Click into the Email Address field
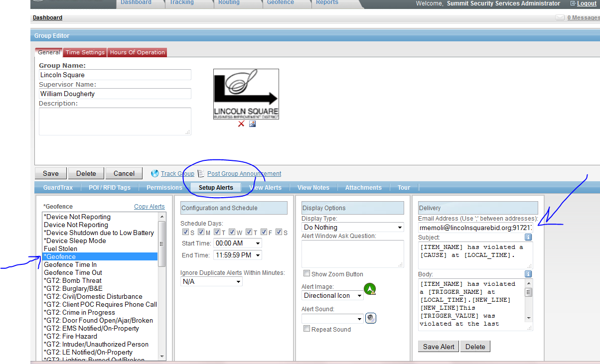The height and width of the screenshot is (364, 600). coord(475,227)
